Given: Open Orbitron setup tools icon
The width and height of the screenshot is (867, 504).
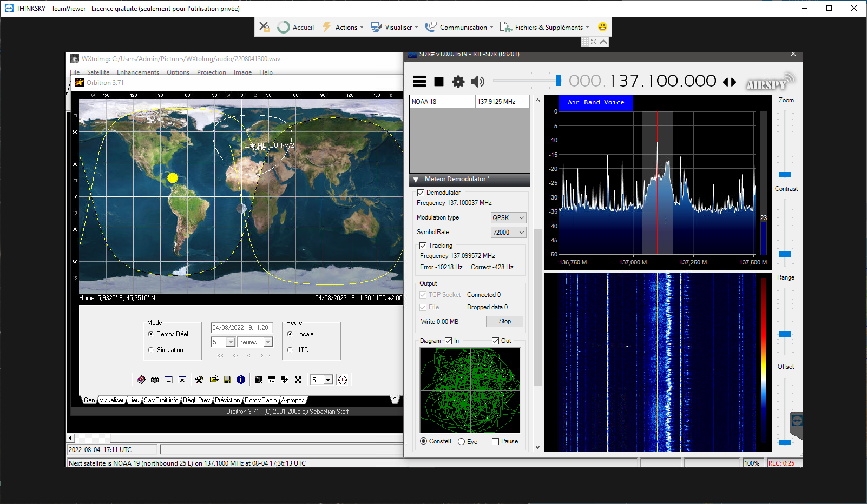Looking at the screenshot, I should 200,380.
